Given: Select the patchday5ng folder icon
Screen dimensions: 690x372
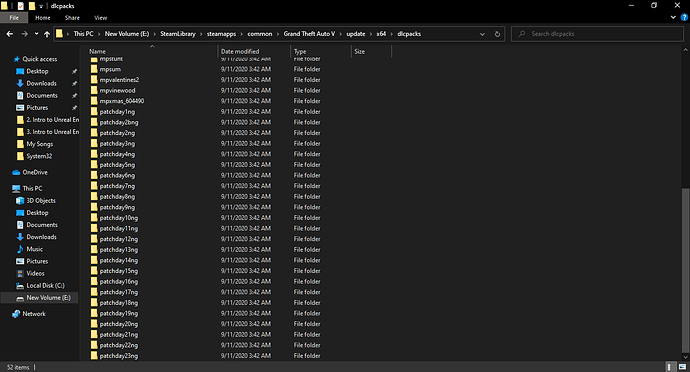Looking at the screenshot, I should [94, 165].
